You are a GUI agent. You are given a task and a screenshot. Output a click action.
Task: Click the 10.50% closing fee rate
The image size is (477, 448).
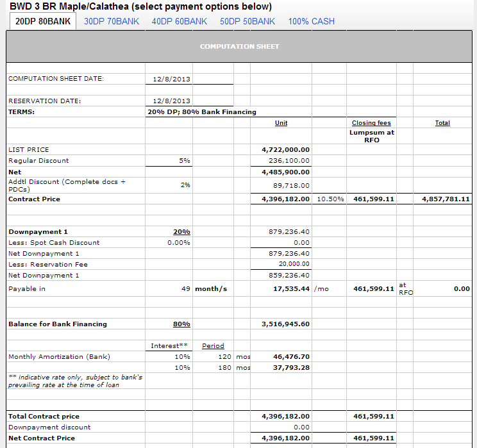[x=330, y=199]
